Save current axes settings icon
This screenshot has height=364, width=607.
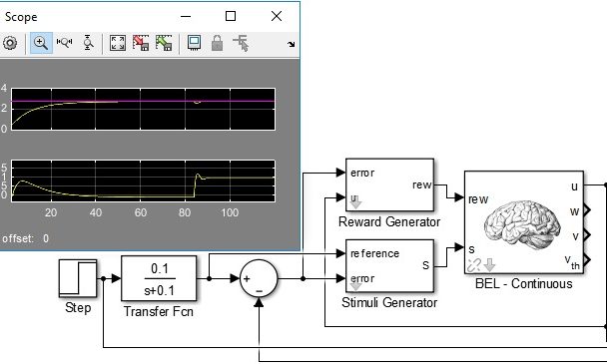coord(141,43)
